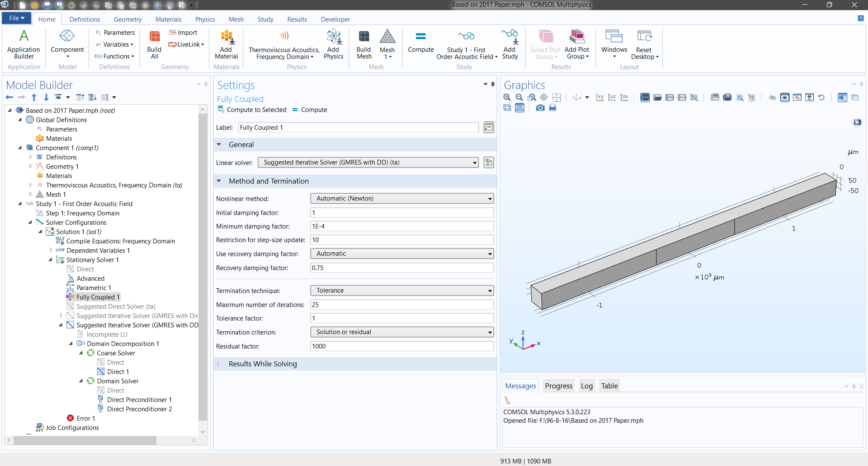
Task: Click Zoom In in Graphics toolbar
Action: point(507,98)
